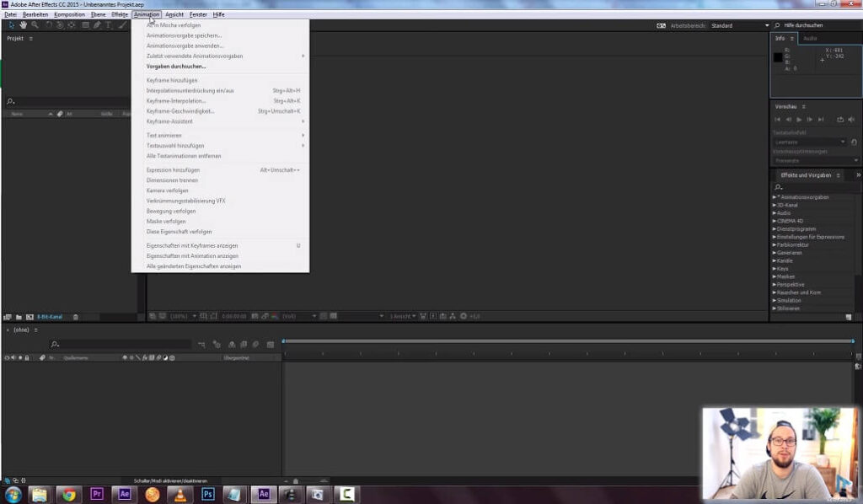The width and height of the screenshot is (863, 504).
Task: Create new folder in Projekt panel
Action: click(x=18, y=317)
